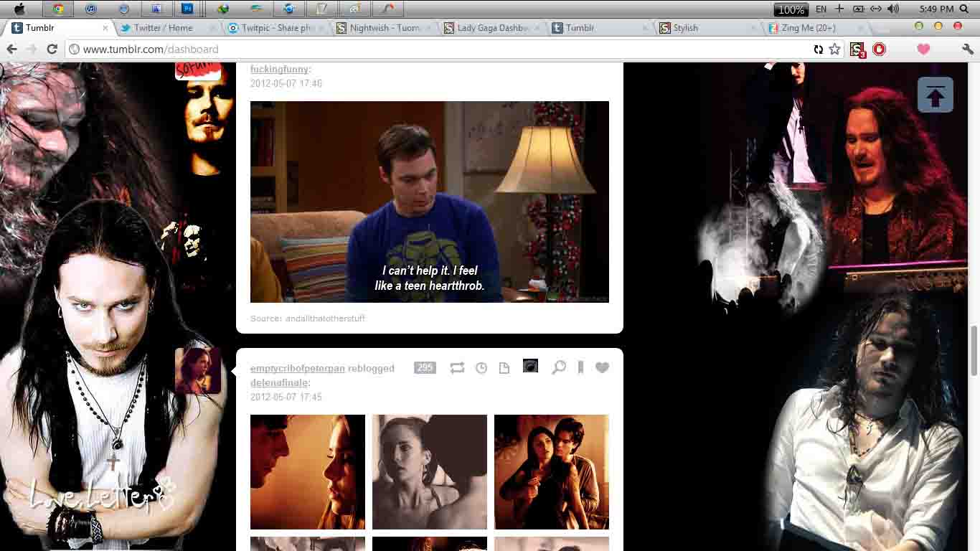Like the post with the heart icon
The image size is (980, 551).
(x=602, y=367)
